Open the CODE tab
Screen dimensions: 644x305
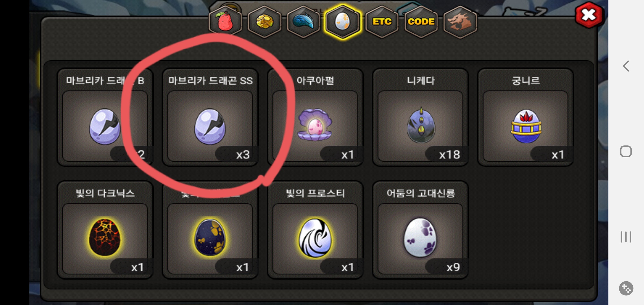click(x=421, y=22)
